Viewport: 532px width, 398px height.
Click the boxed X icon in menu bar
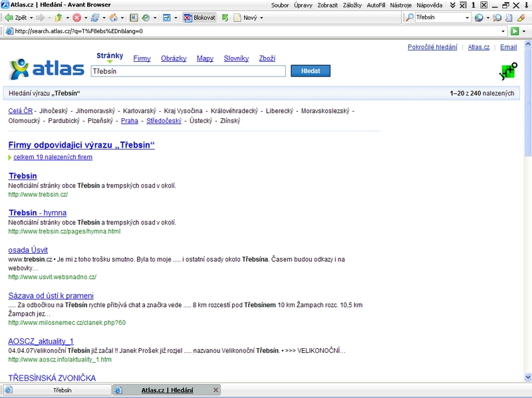484,5
